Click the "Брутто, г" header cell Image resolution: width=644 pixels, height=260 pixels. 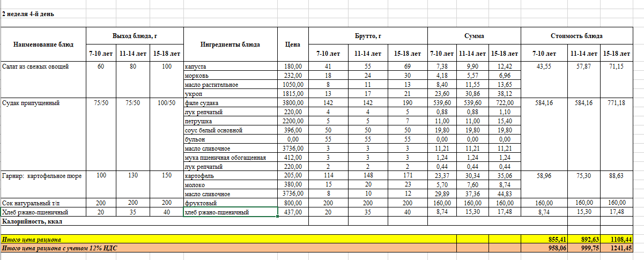[368, 36]
